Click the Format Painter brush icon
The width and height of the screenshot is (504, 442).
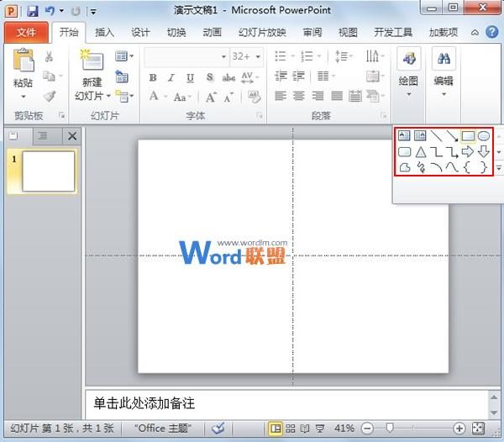click(x=50, y=96)
